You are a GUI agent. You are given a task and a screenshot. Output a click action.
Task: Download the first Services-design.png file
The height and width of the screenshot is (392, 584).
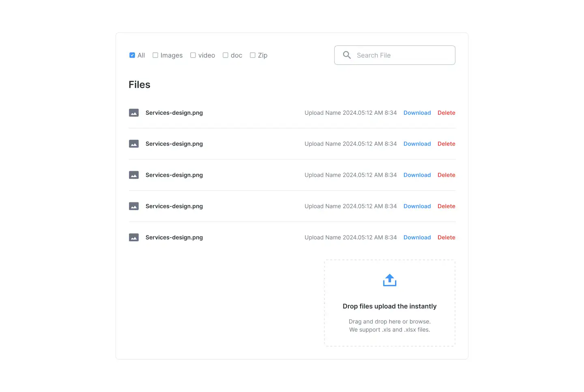point(417,113)
